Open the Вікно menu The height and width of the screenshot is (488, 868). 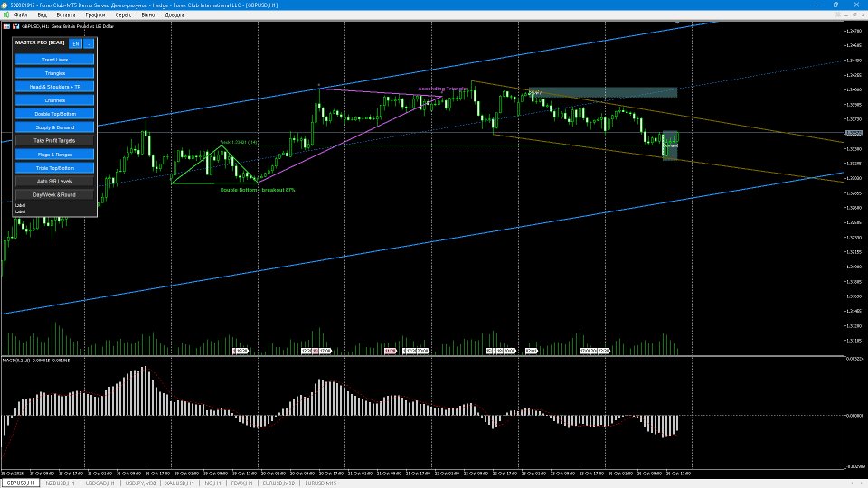coord(147,15)
